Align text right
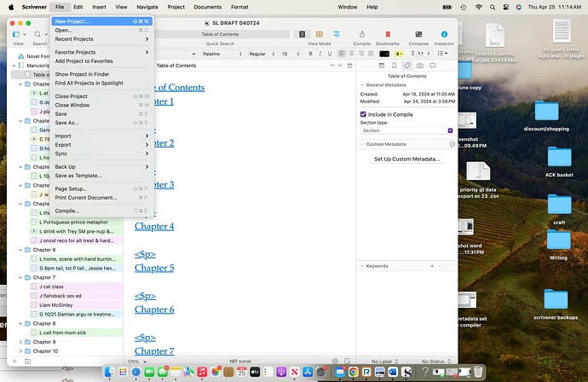Viewport: 588px width, 382px height. point(360,54)
